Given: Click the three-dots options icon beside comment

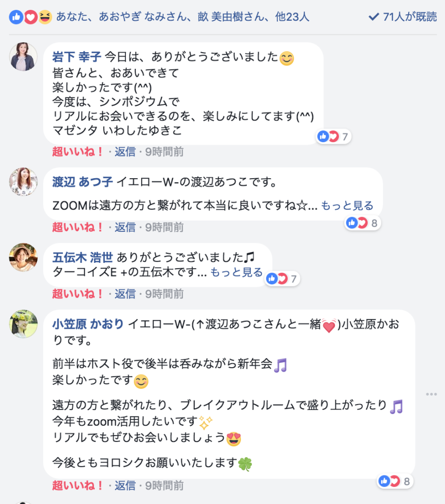Looking at the screenshot, I should 431,394.
